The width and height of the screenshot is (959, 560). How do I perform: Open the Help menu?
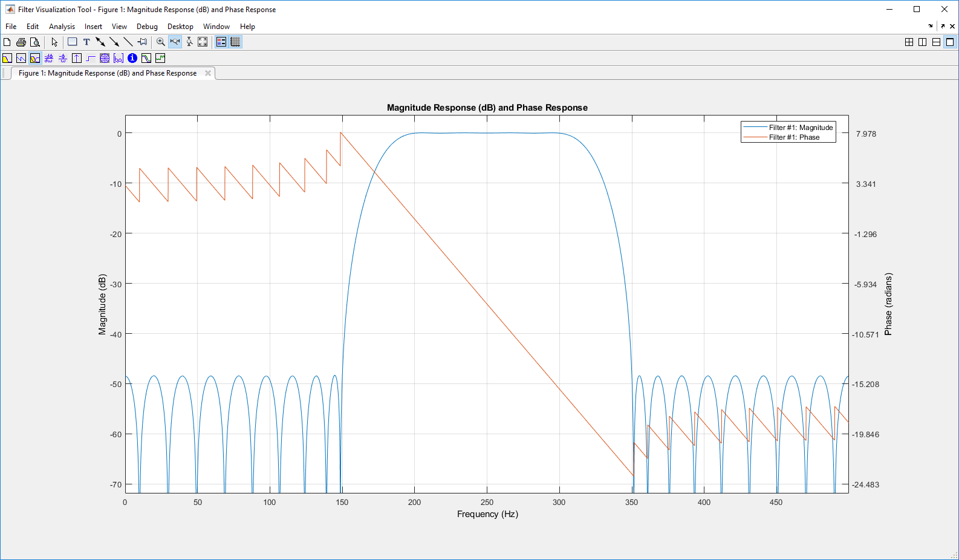[x=247, y=27]
